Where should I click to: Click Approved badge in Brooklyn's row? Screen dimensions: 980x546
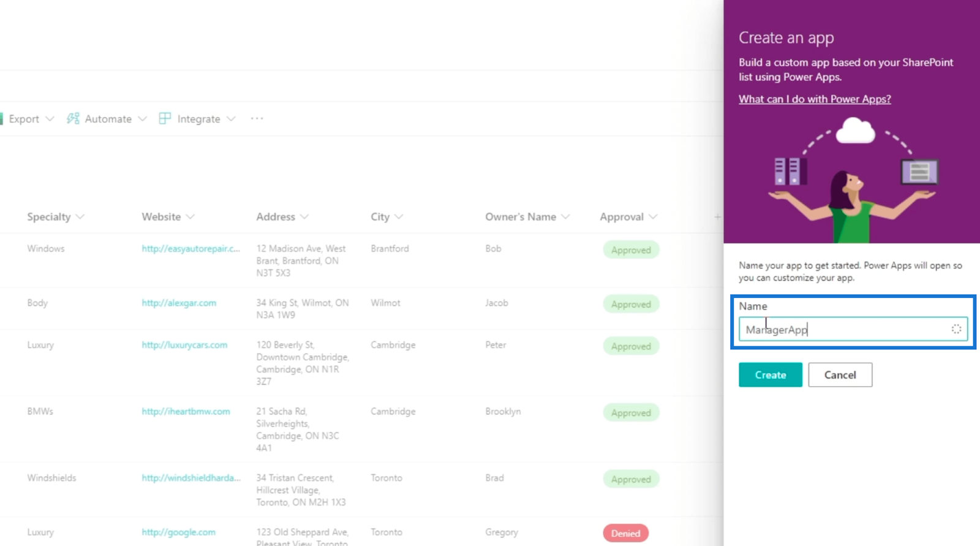pos(631,413)
